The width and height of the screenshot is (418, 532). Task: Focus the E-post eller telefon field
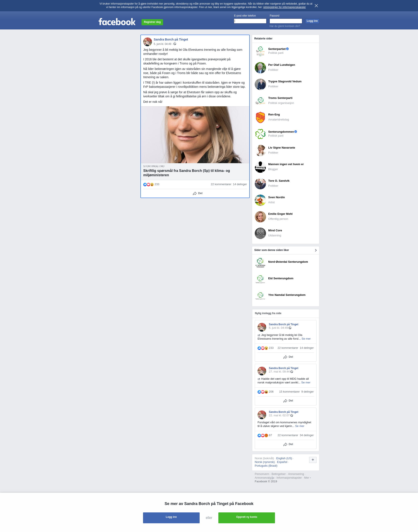coord(250,21)
